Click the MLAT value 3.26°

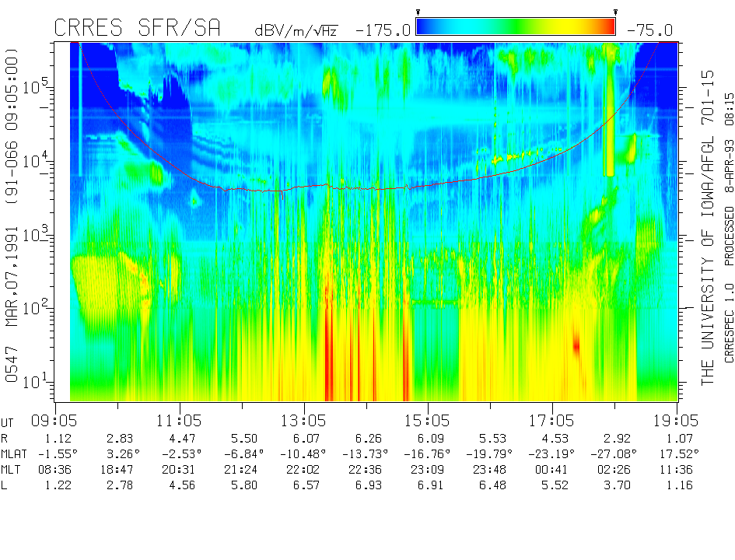[x=124, y=454]
